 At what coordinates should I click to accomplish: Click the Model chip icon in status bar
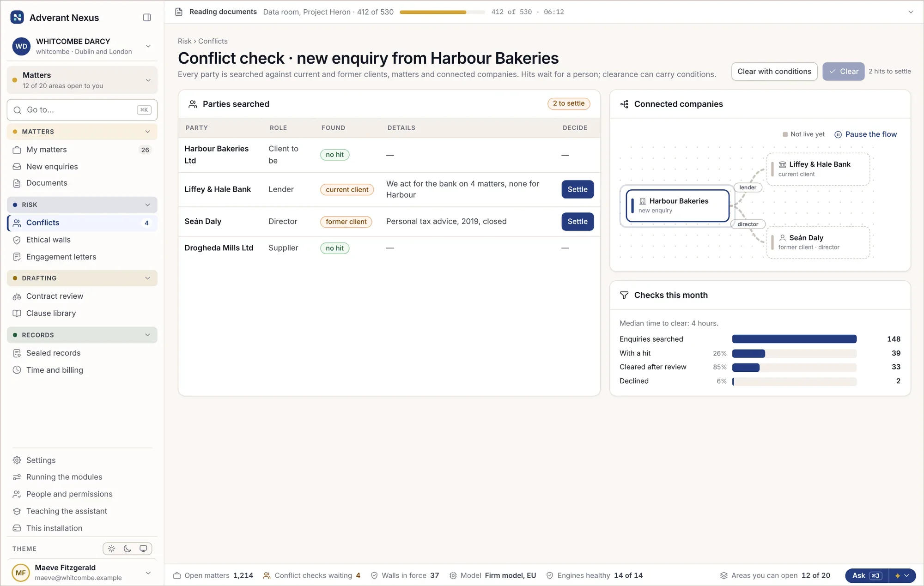click(x=453, y=575)
